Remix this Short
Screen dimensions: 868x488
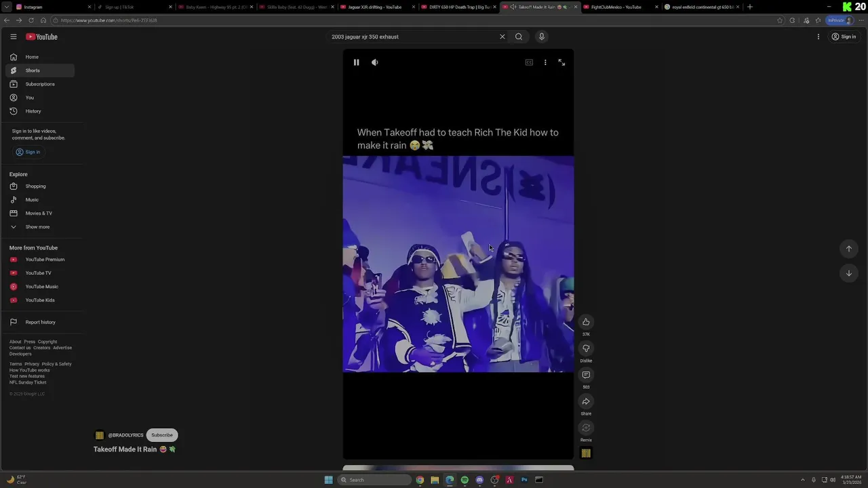pyautogui.click(x=586, y=428)
